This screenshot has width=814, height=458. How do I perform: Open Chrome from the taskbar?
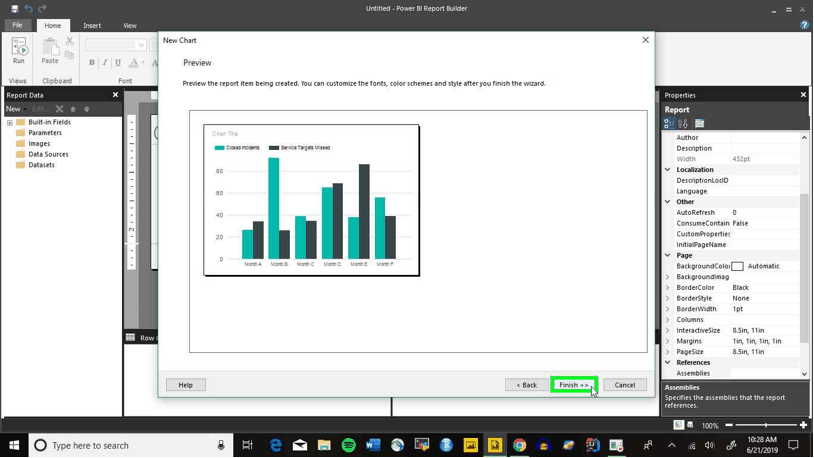tap(519, 445)
